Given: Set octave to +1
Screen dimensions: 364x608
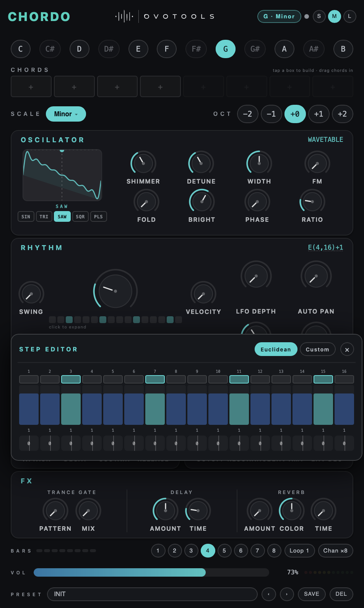Looking at the screenshot, I should pos(319,114).
